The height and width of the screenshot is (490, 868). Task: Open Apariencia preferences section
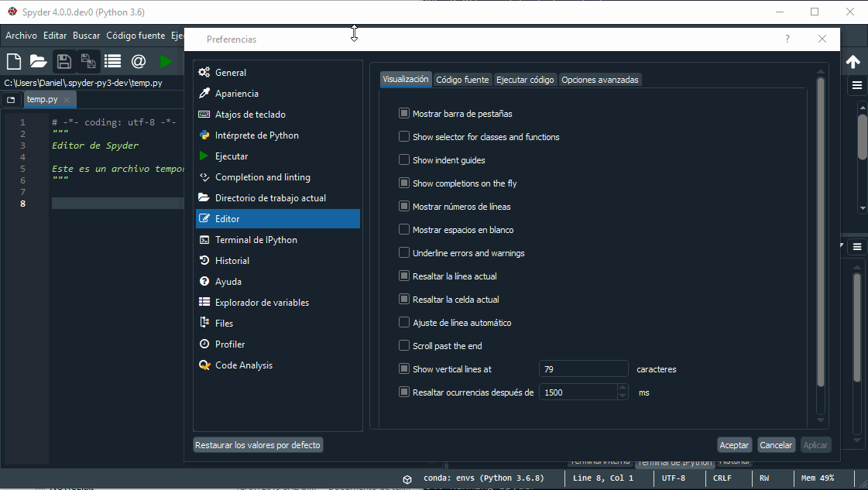(x=278, y=94)
